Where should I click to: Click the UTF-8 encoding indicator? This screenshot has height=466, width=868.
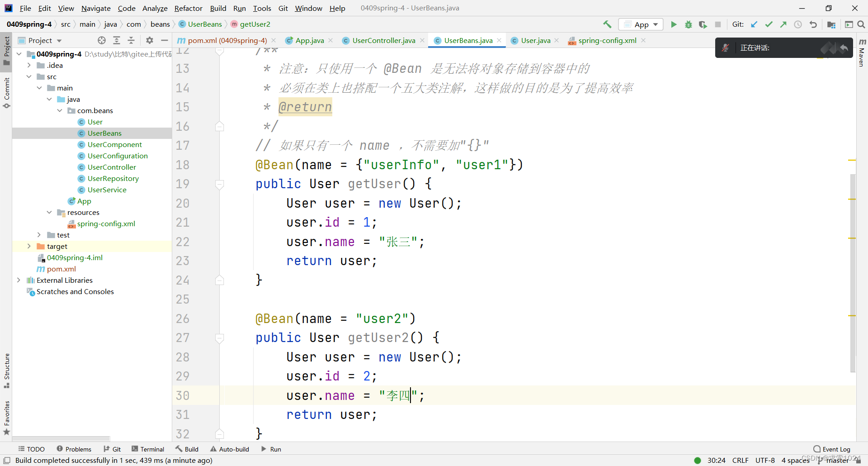(x=765, y=460)
